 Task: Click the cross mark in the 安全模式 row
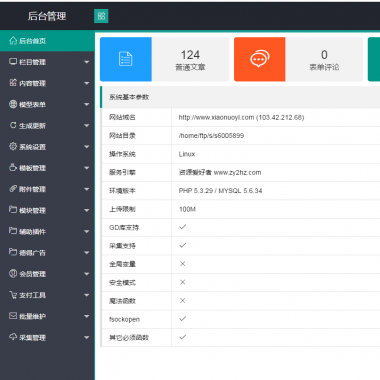(183, 282)
